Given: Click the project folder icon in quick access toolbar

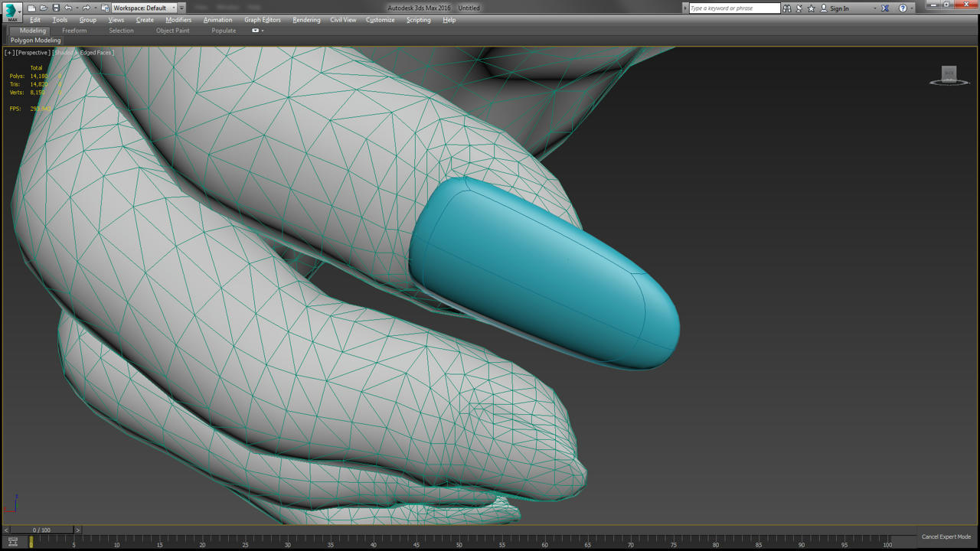Looking at the screenshot, I should pyautogui.click(x=105, y=8).
